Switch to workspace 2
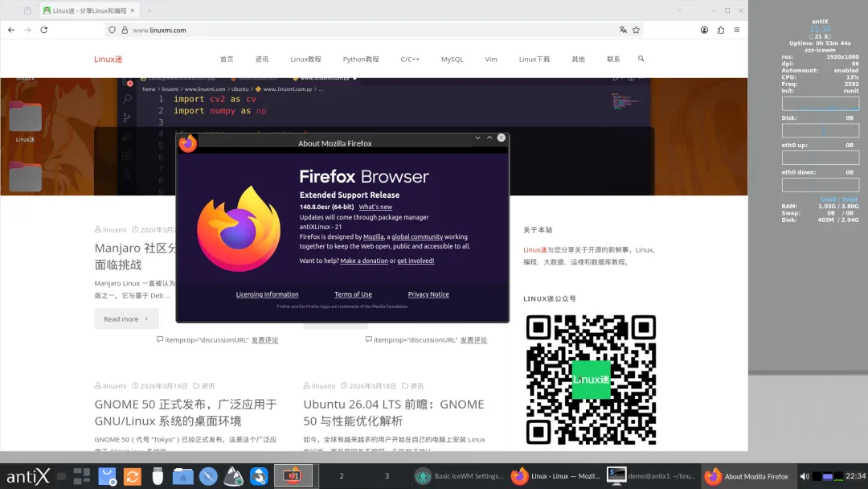Screen dimensions: 868x489 pyautogui.click(x=342, y=476)
